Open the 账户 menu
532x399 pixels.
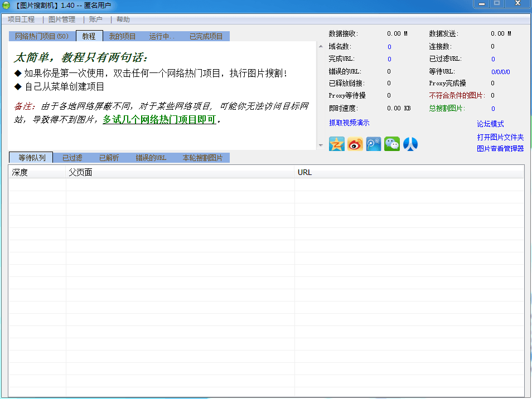(95, 19)
